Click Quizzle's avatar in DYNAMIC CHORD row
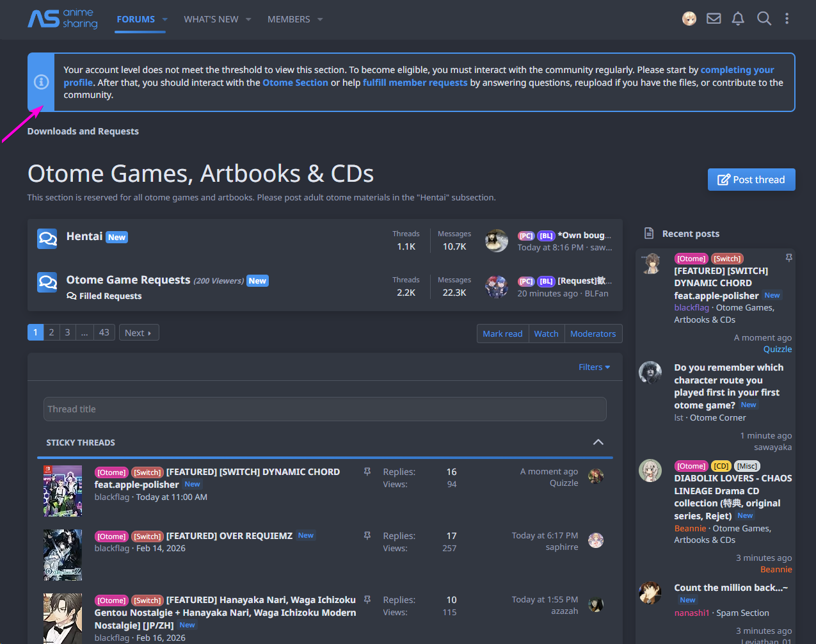Image resolution: width=816 pixels, height=644 pixels. pyautogui.click(x=596, y=476)
